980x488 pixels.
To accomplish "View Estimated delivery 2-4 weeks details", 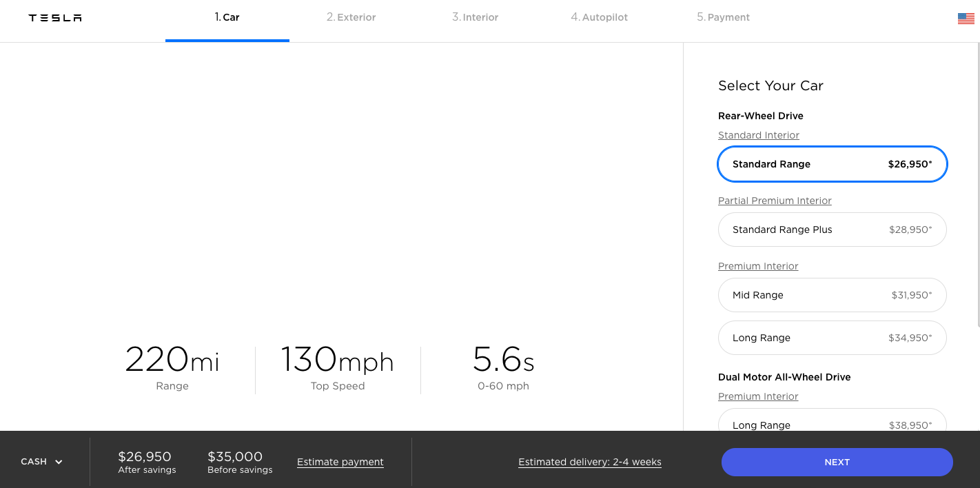I will [x=590, y=462].
